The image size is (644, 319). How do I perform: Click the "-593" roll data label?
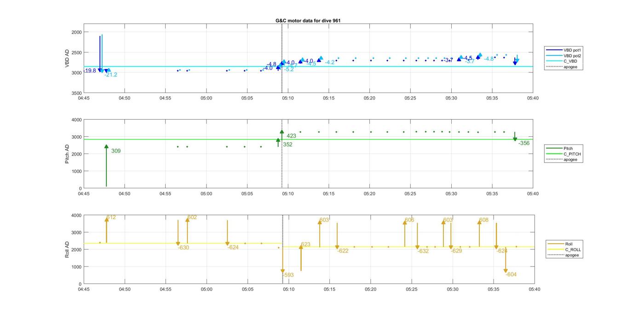(x=288, y=275)
